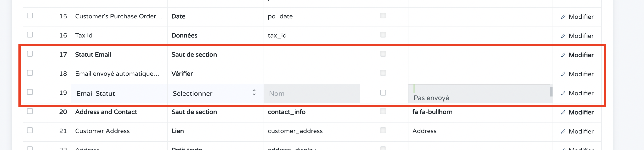
Task: Click the pencil icon on Customer Address row
Action: 563,132
